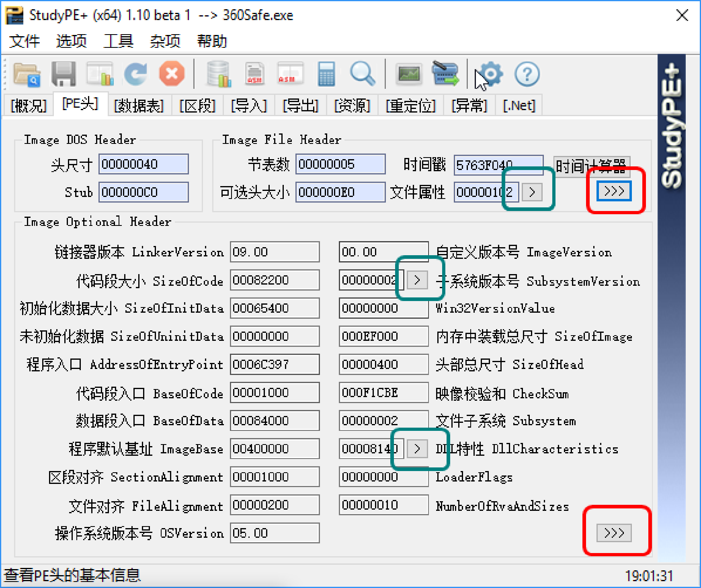Open the 杂项 menu
The image size is (701, 588).
coord(165,41)
